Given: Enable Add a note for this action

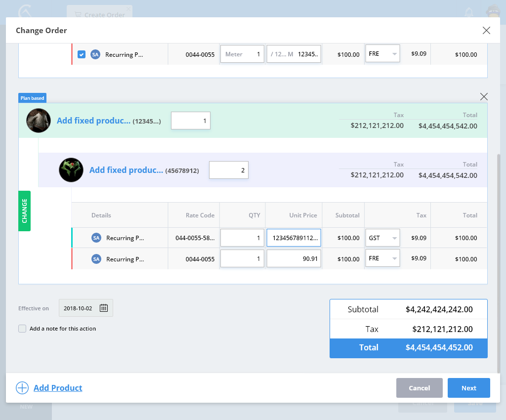Looking at the screenshot, I should [x=22, y=329].
